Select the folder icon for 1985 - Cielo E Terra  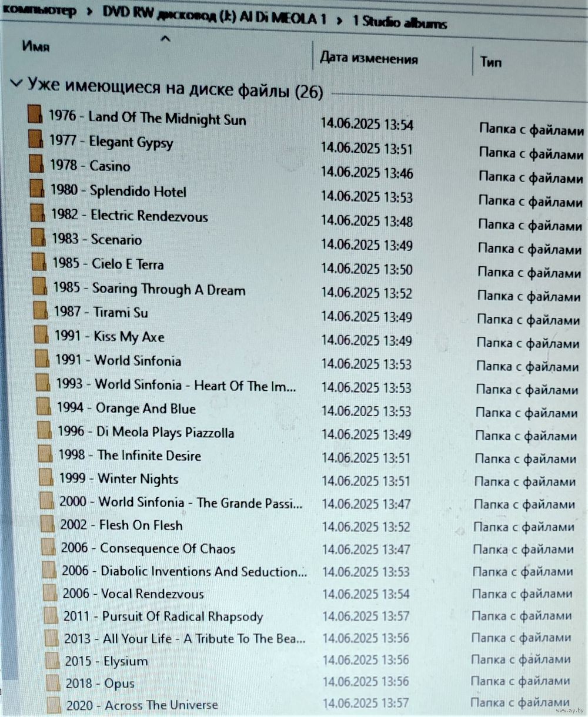(39, 262)
